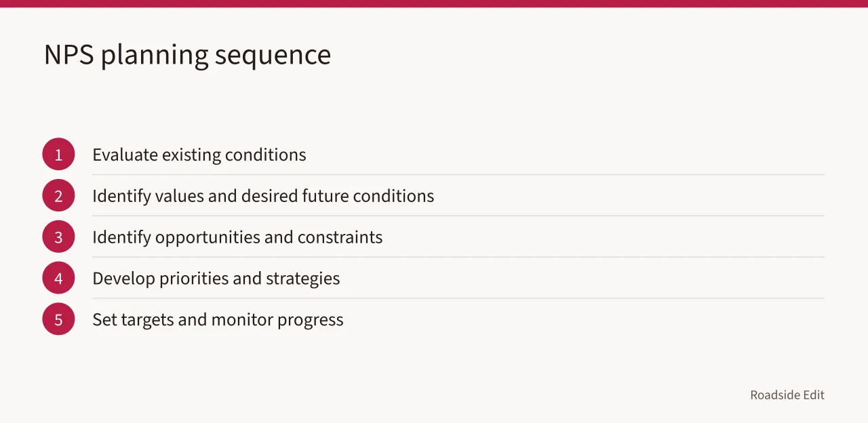Click the word 'NPS' in the title

click(x=68, y=54)
